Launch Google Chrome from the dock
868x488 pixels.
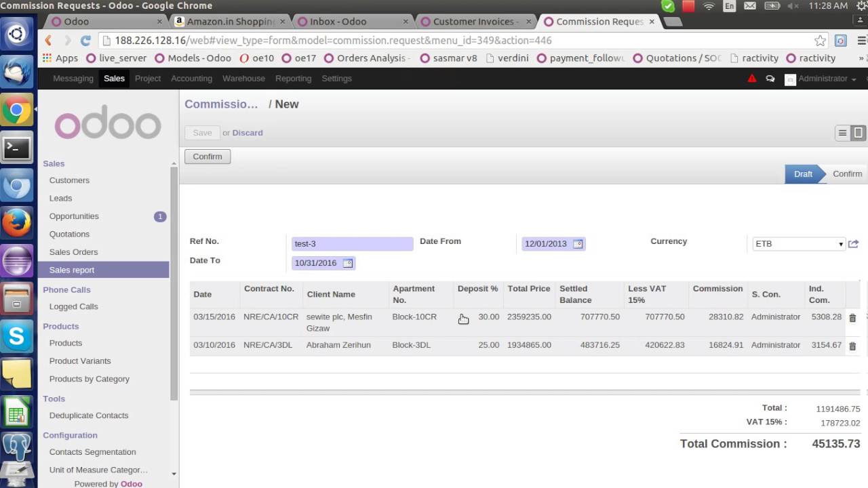[17, 110]
